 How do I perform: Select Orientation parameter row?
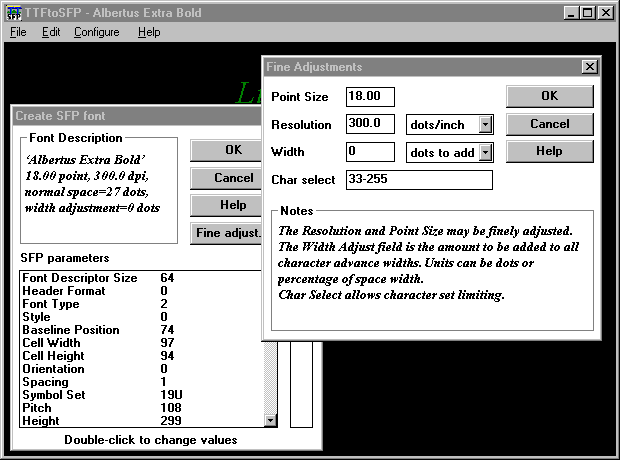(142, 369)
